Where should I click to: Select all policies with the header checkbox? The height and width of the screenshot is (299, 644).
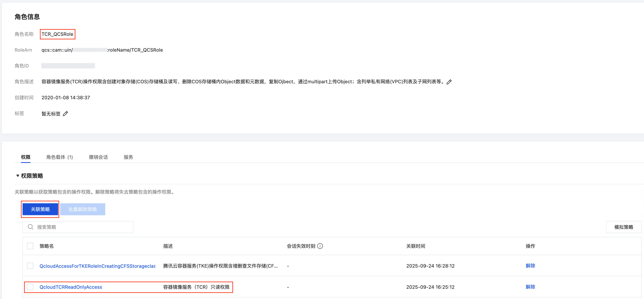coord(30,246)
